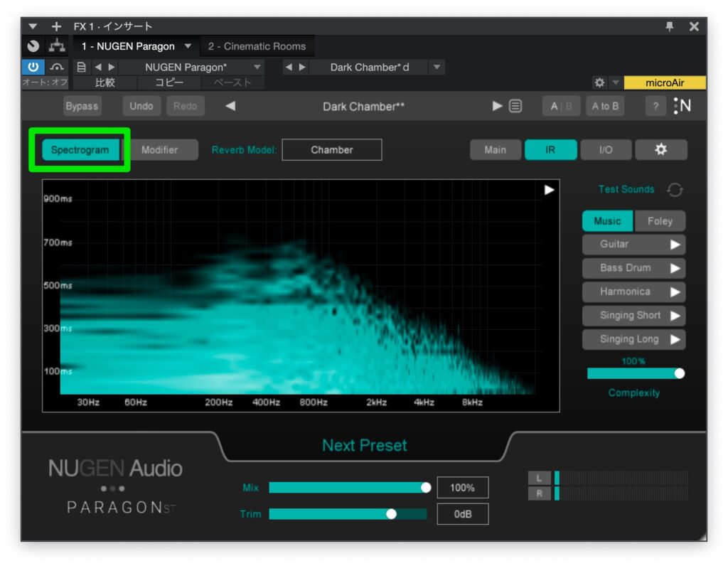Toggle Bypass on the reverb
Image resolution: width=728 pixels, height=566 pixels.
[82, 106]
